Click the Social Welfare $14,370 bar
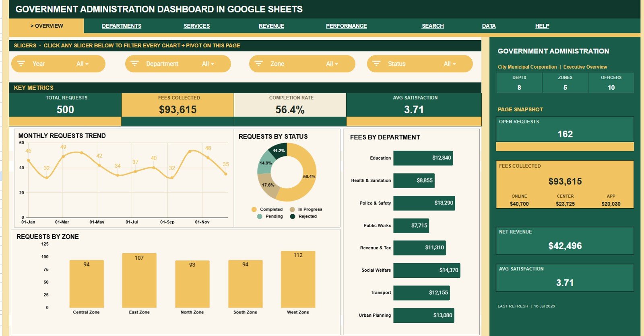This screenshot has height=336, width=644. (427, 270)
